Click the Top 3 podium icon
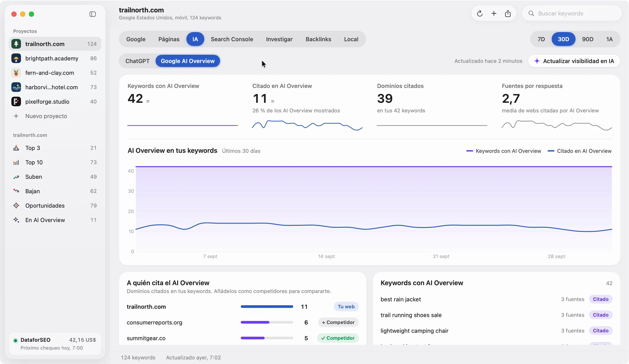 pos(16,148)
